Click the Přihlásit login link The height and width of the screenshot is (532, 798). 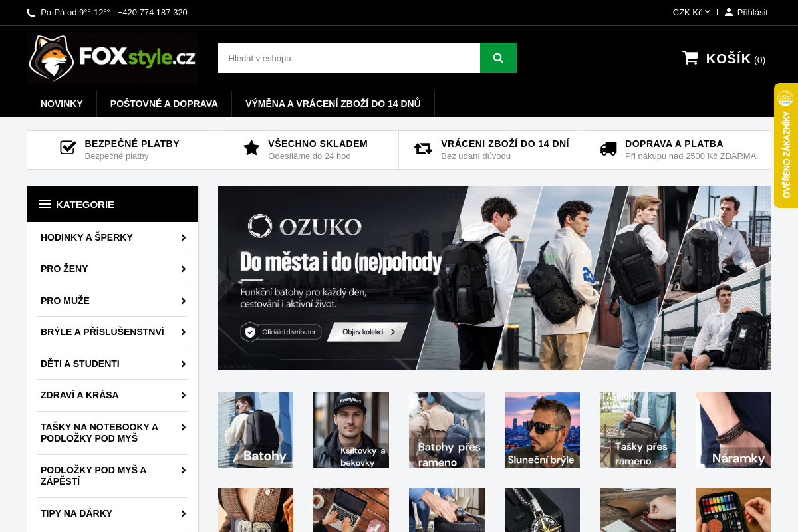[x=752, y=12]
